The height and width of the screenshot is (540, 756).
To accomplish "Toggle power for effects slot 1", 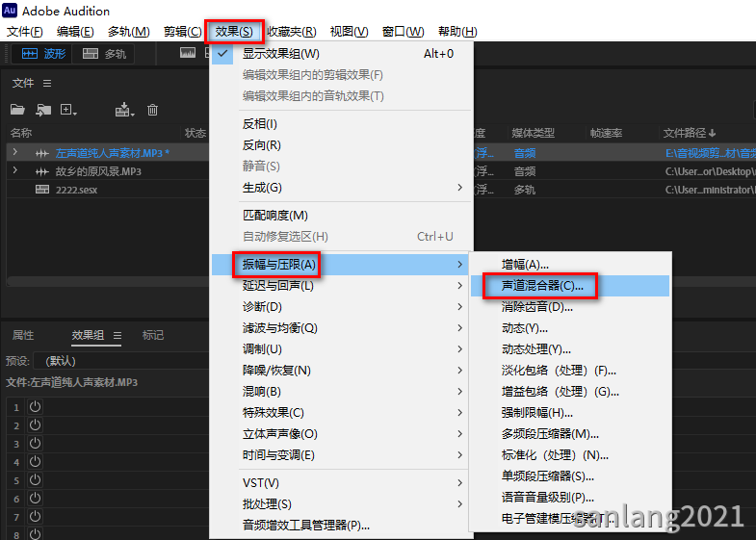I will coord(36,407).
